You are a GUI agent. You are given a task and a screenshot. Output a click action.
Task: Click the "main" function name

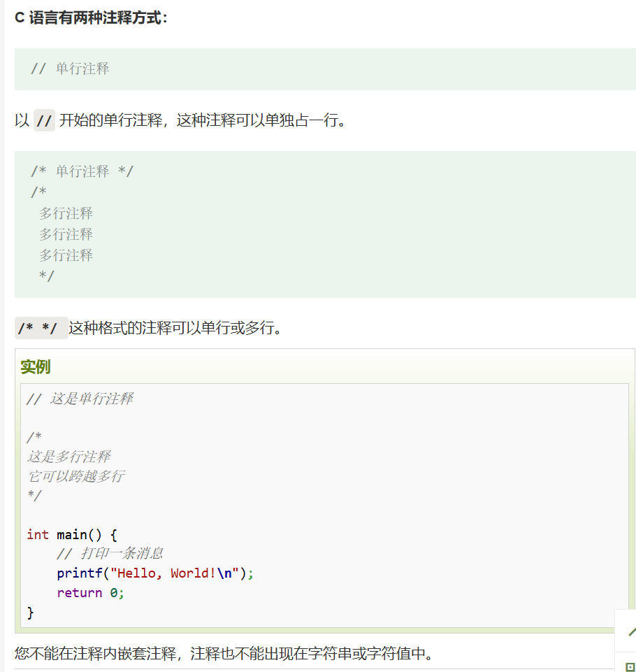click(71, 535)
